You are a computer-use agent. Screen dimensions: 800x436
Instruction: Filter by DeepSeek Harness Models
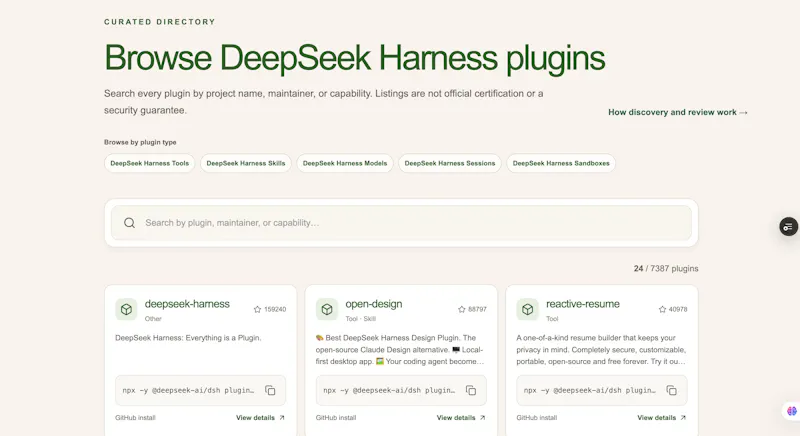tap(345, 163)
